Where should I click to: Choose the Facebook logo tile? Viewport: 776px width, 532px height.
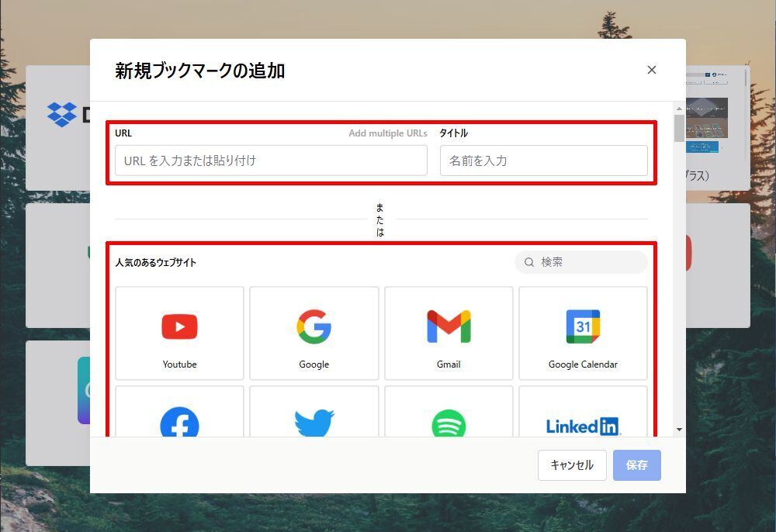click(x=180, y=411)
